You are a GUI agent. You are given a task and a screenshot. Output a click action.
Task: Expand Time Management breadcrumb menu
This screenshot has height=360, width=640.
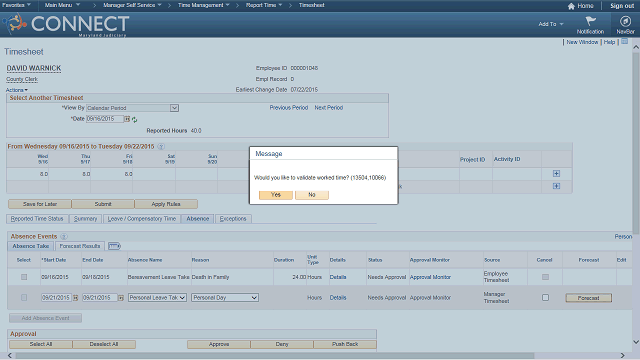click(x=204, y=5)
